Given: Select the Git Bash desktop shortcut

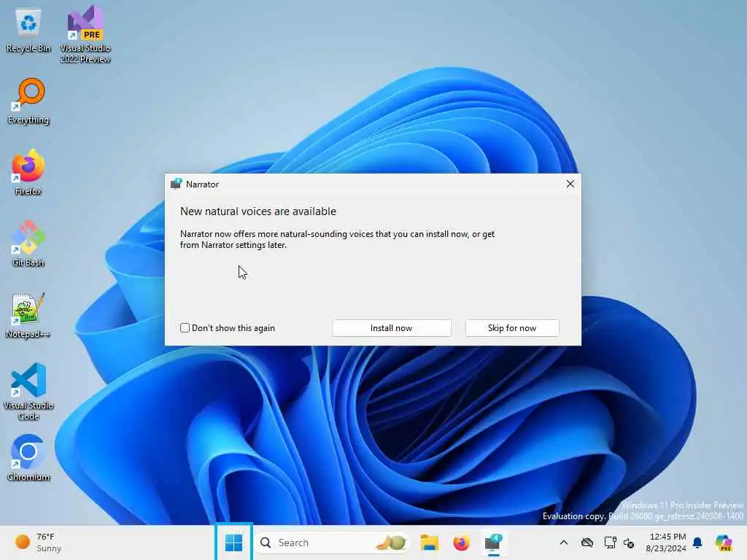Looking at the screenshot, I should [x=28, y=244].
